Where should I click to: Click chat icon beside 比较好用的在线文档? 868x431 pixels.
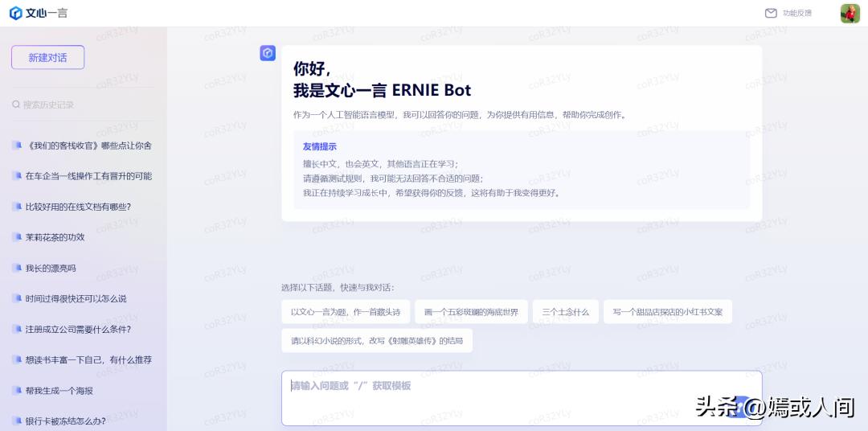pyautogui.click(x=17, y=207)
